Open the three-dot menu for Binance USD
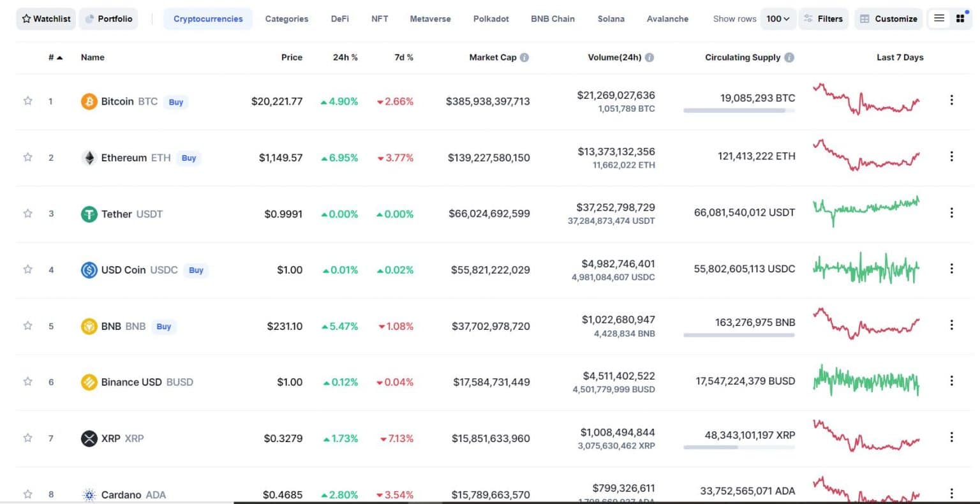 point(951,381)
